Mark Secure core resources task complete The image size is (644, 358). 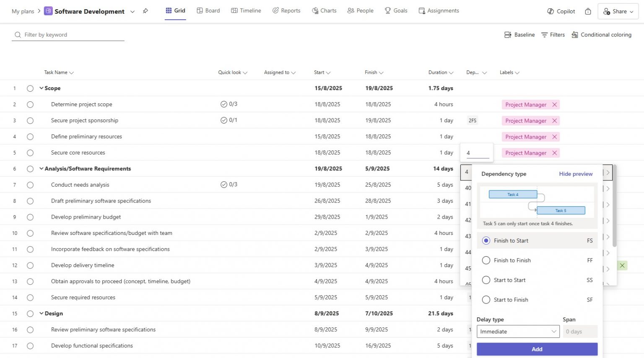point(30,152)
